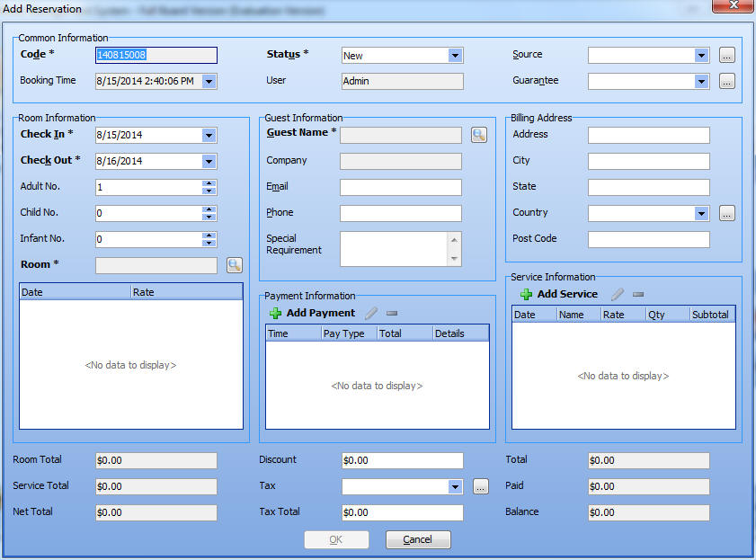Open the Country dropdown in Billing Address

tap(701, 213)
